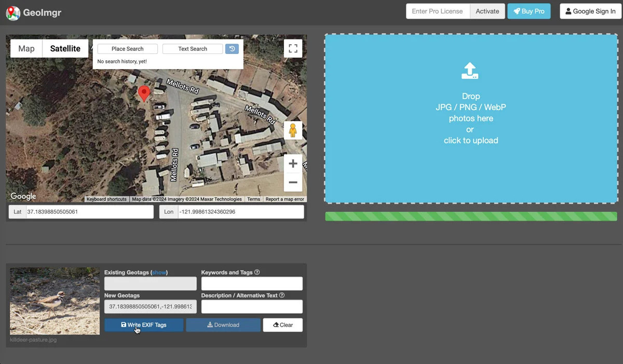623x364 pixels.
Task: Show existing geotags link
Action: (x=159, y=272)
